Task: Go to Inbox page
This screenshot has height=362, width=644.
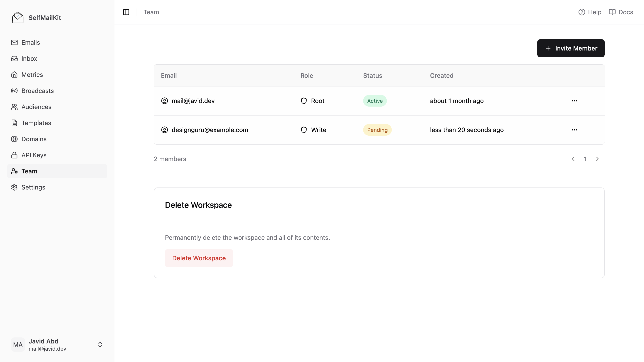Action: click(x=57, y=59)
